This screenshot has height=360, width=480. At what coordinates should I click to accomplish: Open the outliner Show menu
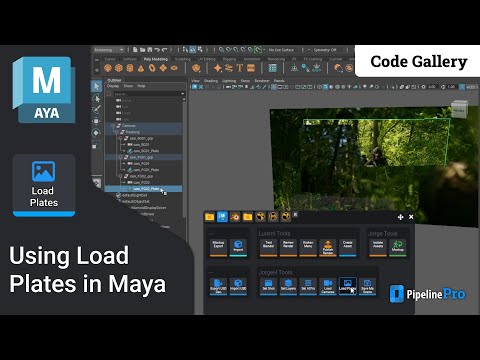coord(128,86)
